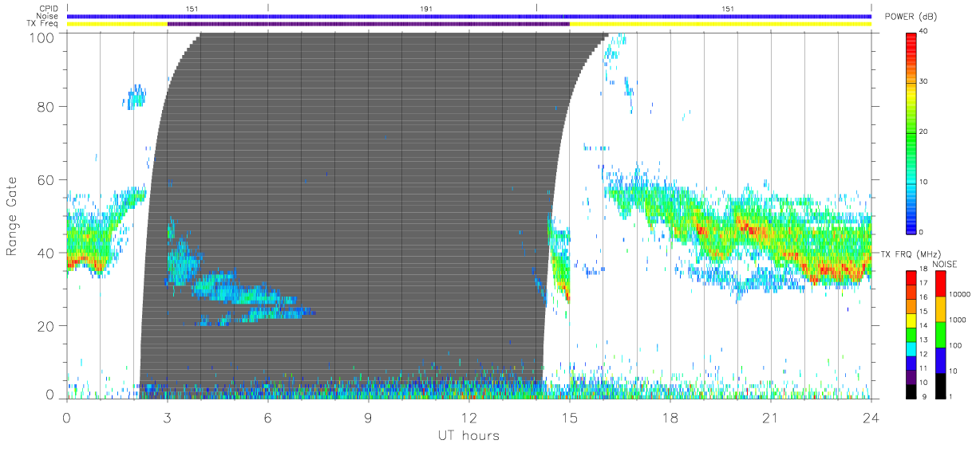This screenshot has height=452, width=980.
Task: Click the "40" tick on Range Gate axis
Action: coord(47,253)
